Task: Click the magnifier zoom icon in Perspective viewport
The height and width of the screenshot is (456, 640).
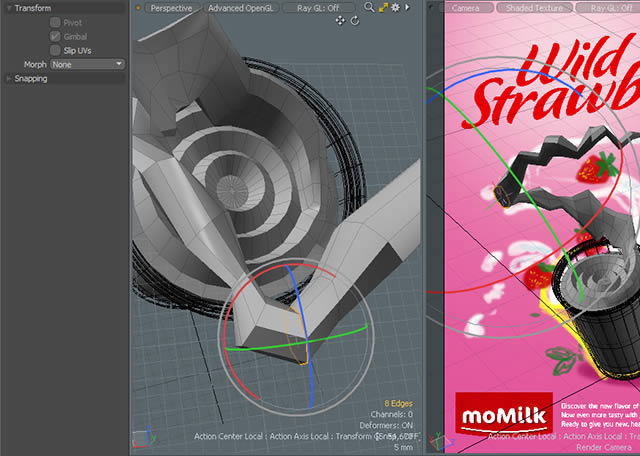Action: [369, 7]
